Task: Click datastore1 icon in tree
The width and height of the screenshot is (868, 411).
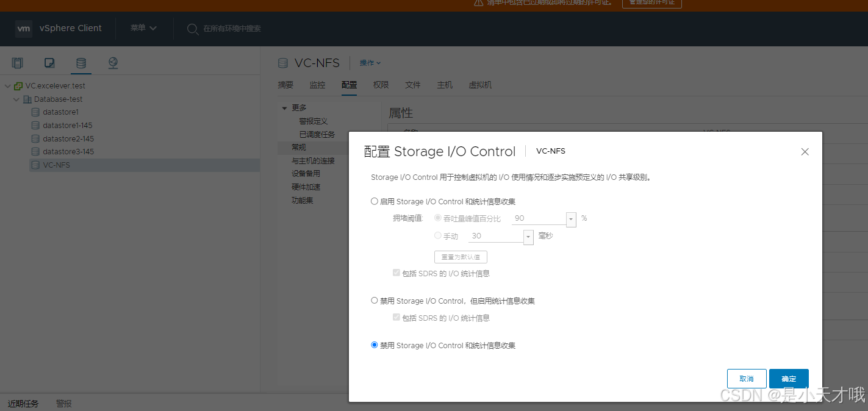Action: pos(35,112)
